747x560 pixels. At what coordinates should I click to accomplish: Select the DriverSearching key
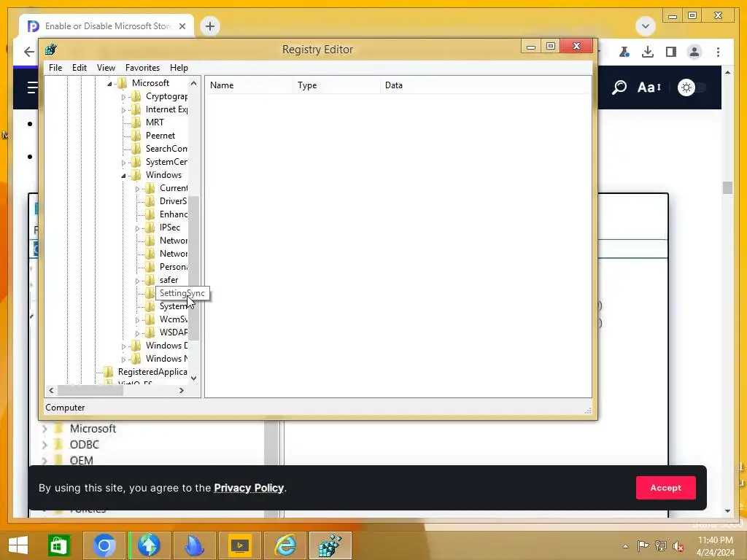click(x=173, y=201)
